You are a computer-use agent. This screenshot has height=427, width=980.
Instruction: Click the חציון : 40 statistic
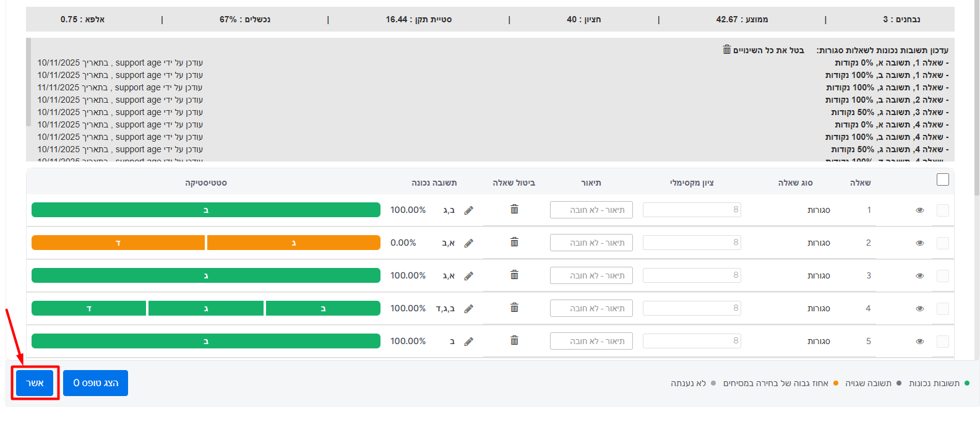(x=584, y=19)
